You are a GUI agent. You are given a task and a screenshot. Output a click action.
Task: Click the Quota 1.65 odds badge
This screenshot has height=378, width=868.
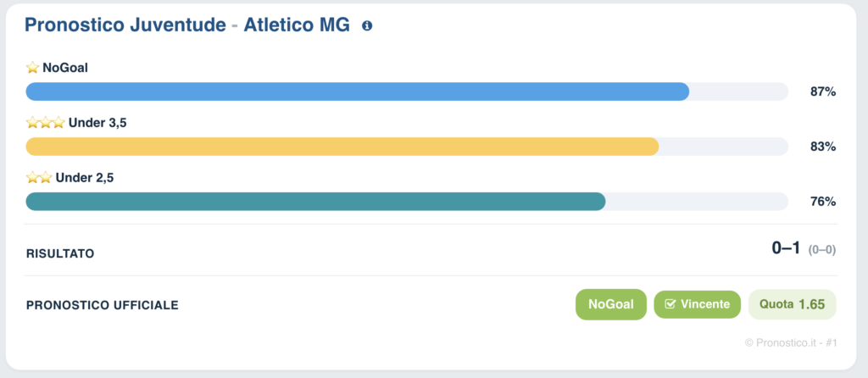coord(793,304)
